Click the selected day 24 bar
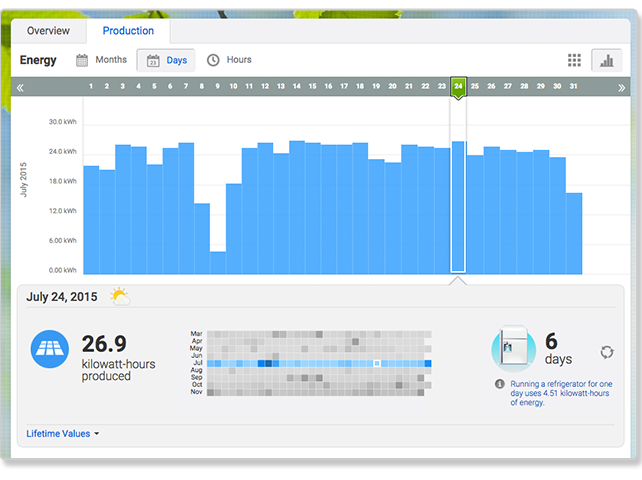This screenshot has width=642, height=480. pyautogui.click(x=458, y=207)
